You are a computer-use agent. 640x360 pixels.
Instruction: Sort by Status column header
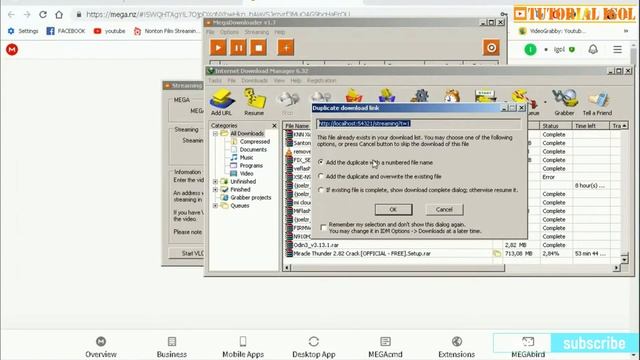point(556,126)
